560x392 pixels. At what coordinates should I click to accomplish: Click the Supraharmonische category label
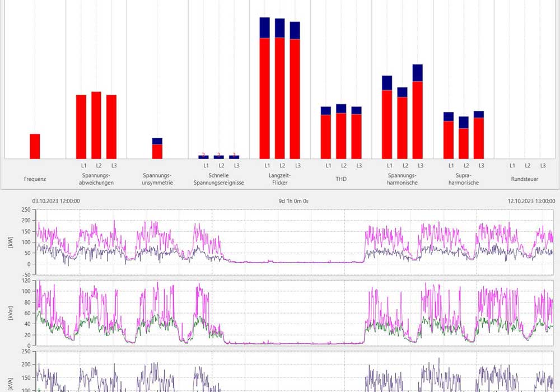464,179
